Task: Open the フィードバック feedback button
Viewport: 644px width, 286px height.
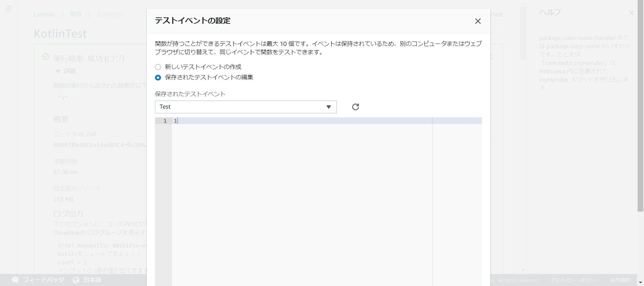Action: 38,280
